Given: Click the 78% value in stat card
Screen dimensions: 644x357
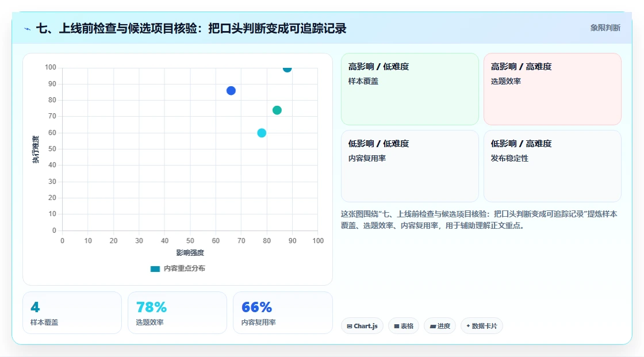Looking at the screenshot, I should pos(151,307).
